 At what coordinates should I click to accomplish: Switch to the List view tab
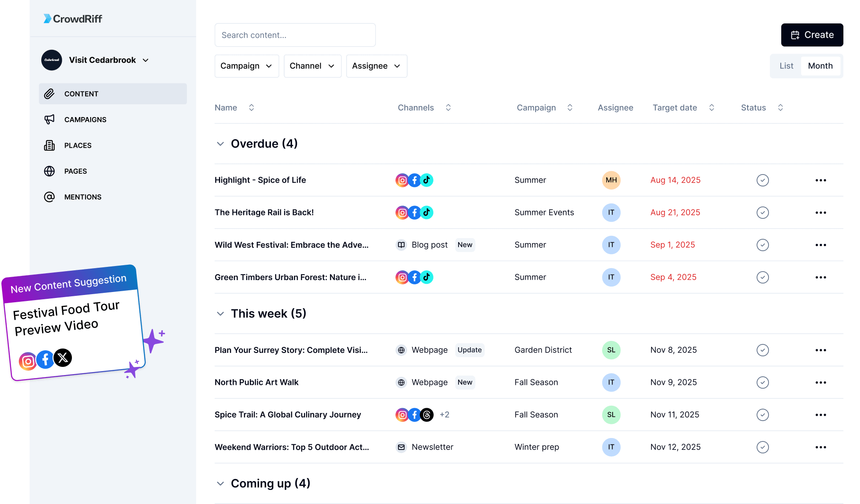[786, 66]
